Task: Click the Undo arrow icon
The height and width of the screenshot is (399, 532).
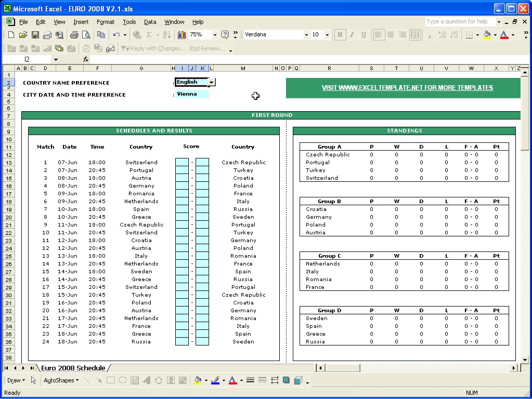Action: [116, 35]
